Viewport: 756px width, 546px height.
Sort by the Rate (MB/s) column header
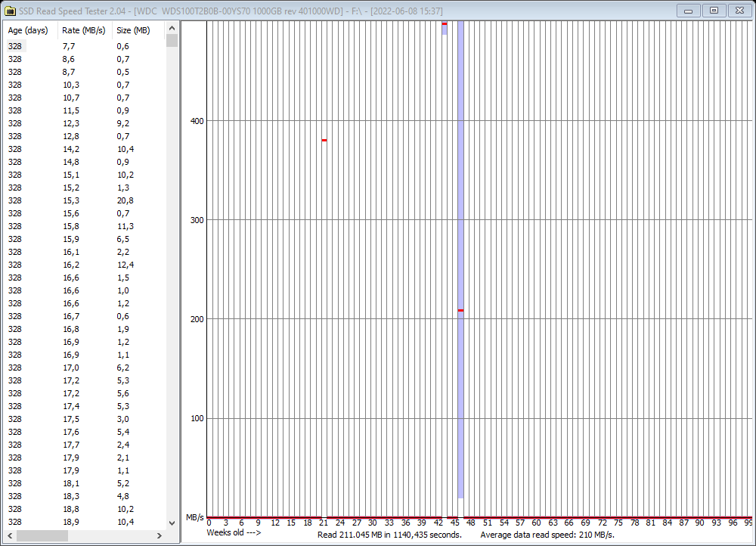[x=85, y=30]
